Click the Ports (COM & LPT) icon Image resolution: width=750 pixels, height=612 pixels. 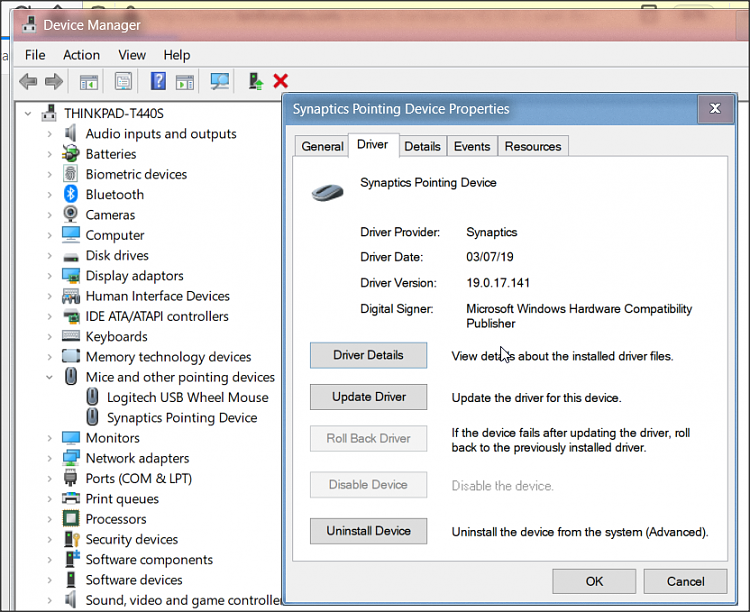click(70, 478)
